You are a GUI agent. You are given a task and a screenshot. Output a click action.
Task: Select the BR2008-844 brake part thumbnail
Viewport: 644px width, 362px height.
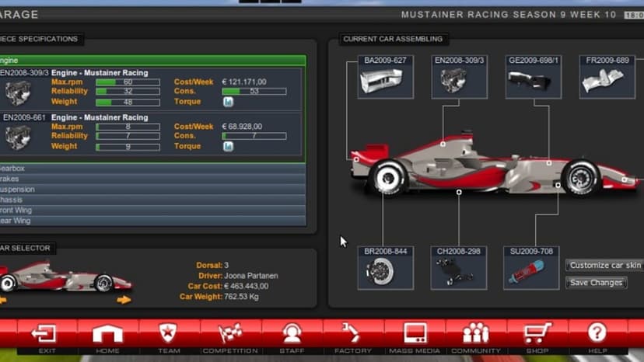(x=385, y=268)
